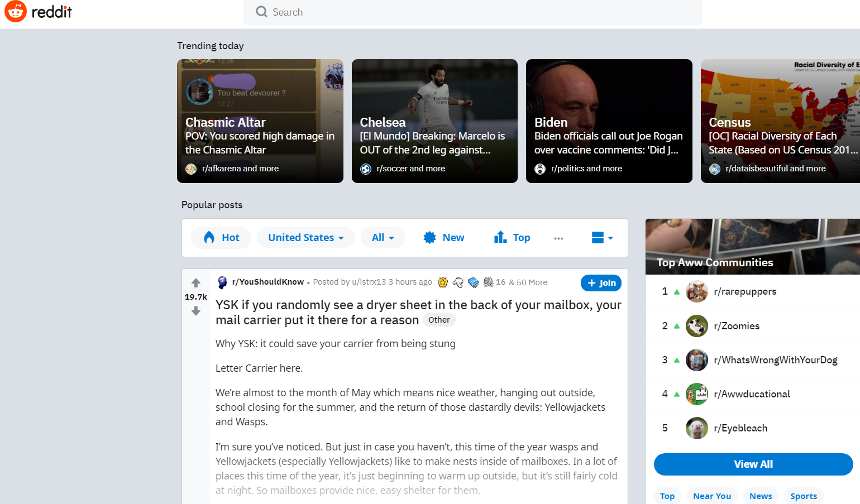The height and width of the screenshot is (504, 860).
Task: Click the gold award icon on post
Action: tap(443, 282)
